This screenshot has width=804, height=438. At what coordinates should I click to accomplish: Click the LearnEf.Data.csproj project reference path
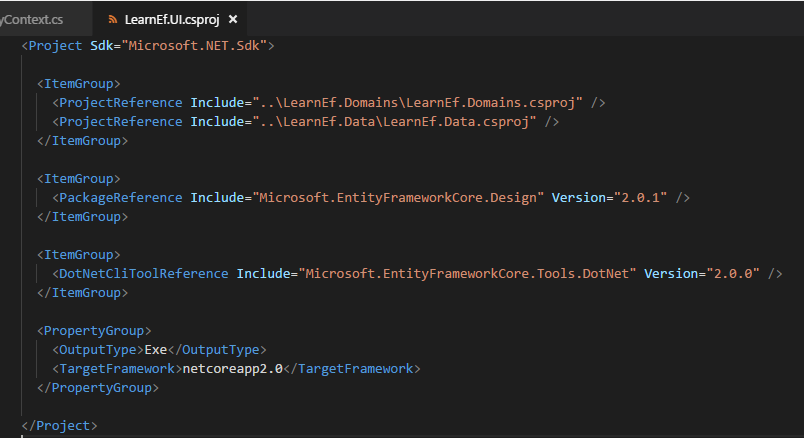pos(394,122)
